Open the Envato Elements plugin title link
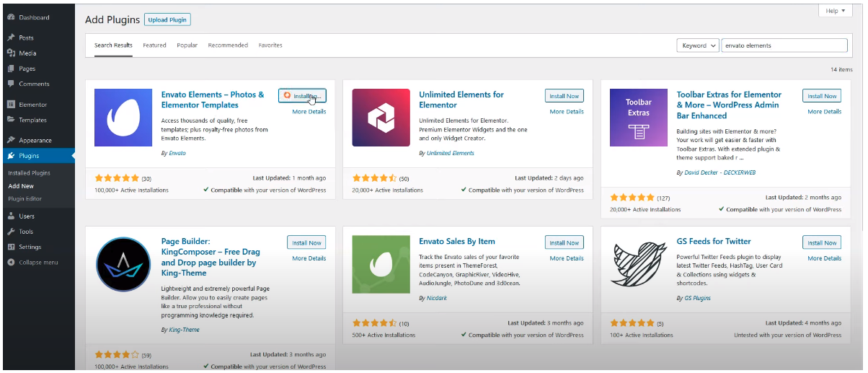 [213, 100]
